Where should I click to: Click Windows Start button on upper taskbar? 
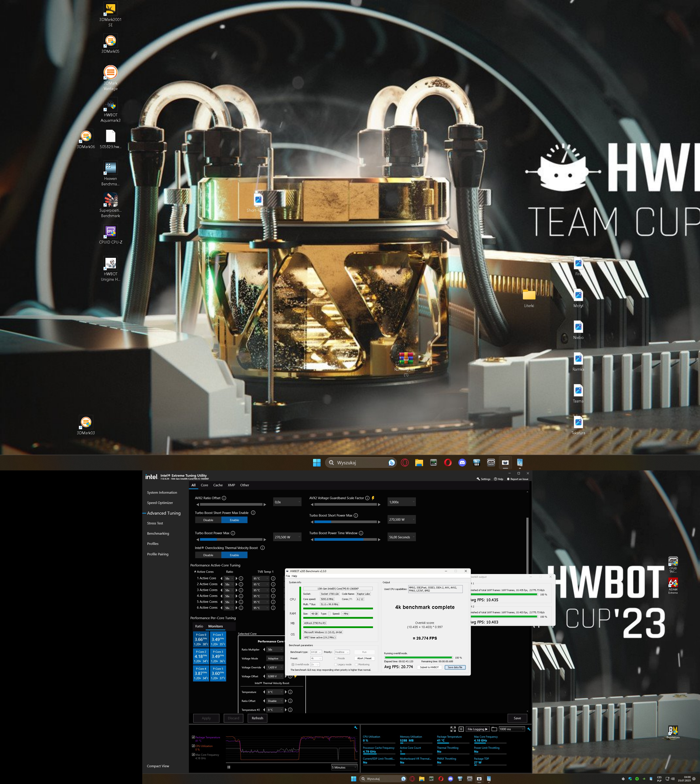[x=317, y=463]
